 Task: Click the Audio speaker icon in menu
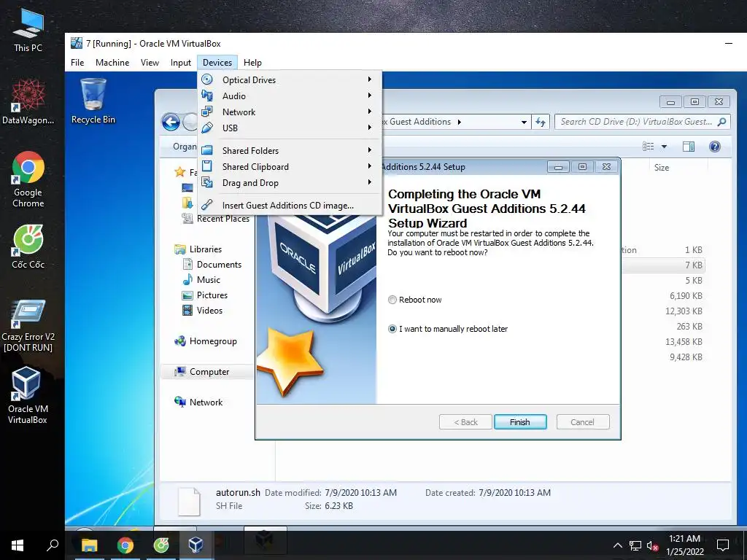click(206, 96)
